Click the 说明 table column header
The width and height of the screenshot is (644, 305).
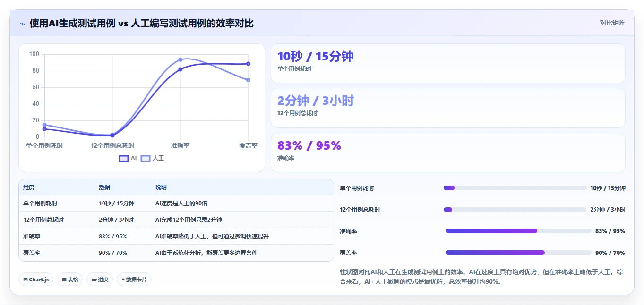(161, 187)
